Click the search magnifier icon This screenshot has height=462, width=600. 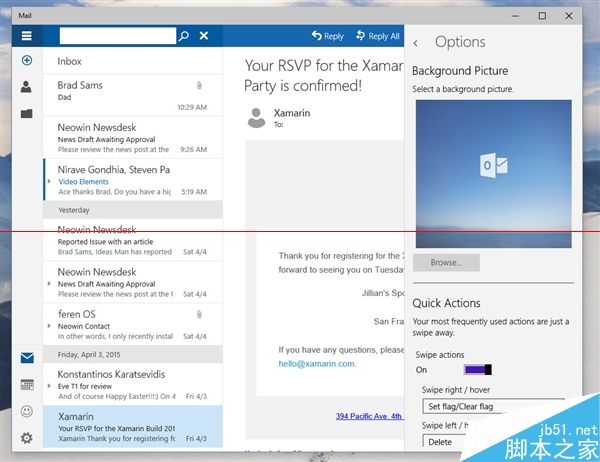[183, 36]
